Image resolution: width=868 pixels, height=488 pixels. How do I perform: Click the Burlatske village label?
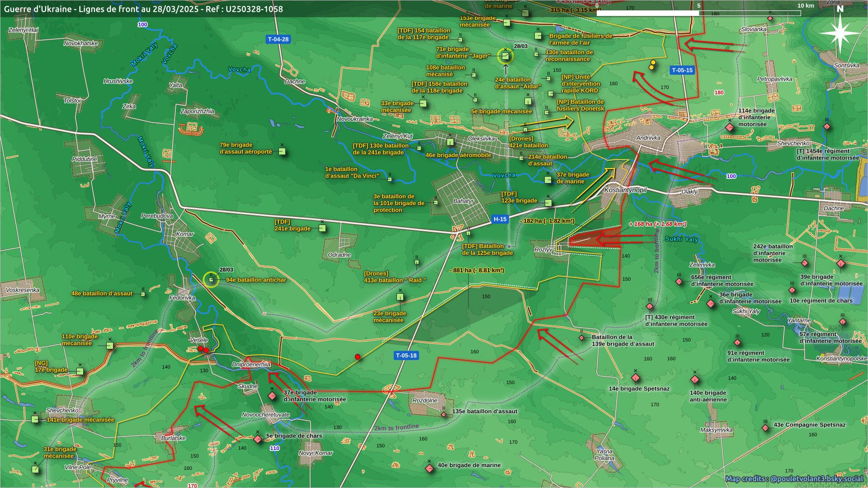pos(174,438)
